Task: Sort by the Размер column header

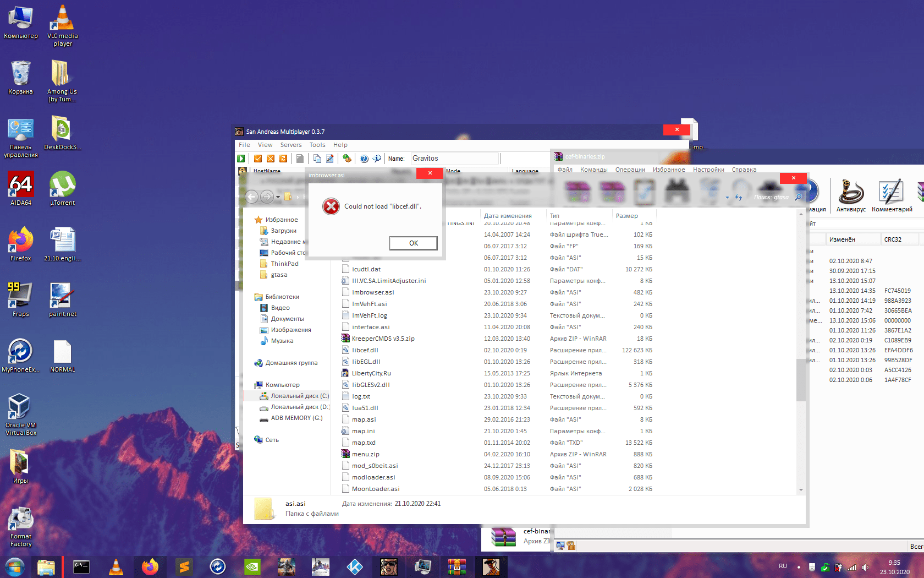Action: pos(626,216)
